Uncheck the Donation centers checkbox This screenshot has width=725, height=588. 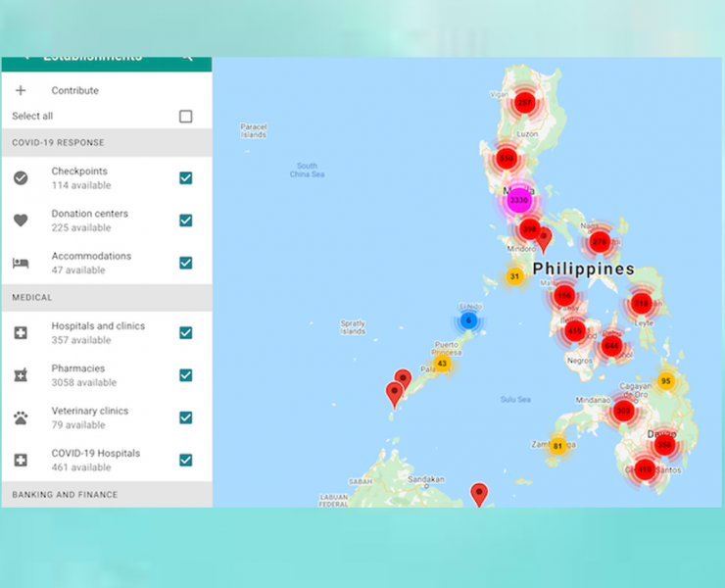click(x=186, y=220)
